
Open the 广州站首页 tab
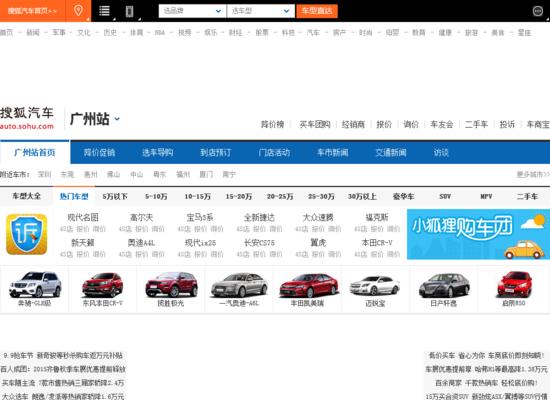click(x=35, y=152)
